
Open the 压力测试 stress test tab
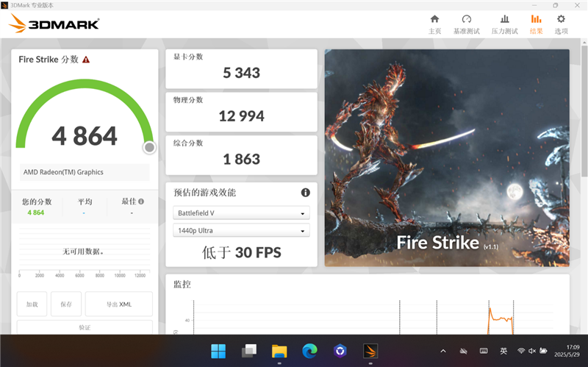click(x=505, y=24)
